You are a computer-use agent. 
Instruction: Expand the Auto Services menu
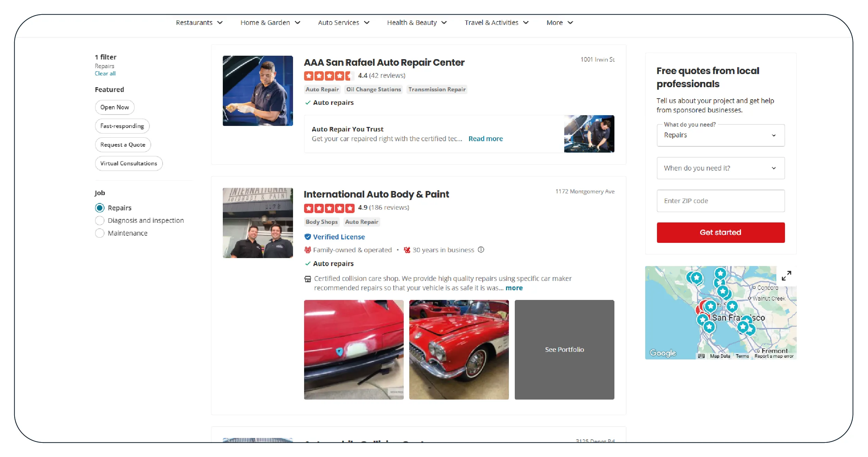(x=344, y=23)
